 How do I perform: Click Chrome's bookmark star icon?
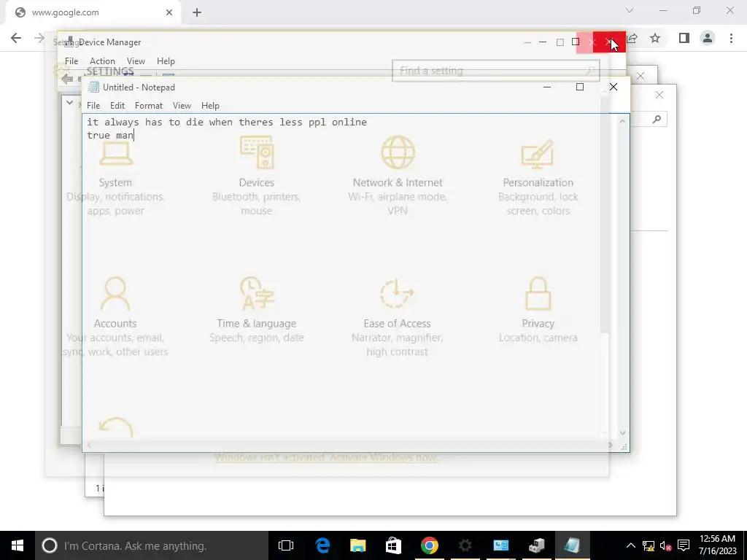pos(655,38)
